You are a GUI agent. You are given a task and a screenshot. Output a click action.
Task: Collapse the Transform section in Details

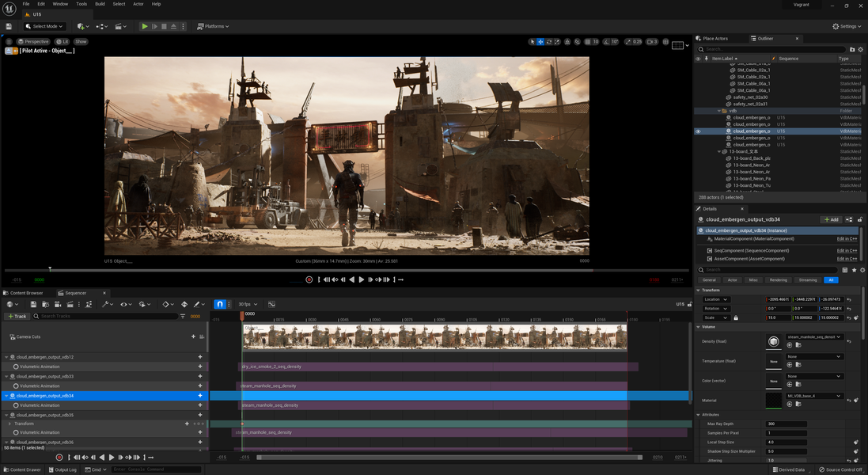coord(699,290)
